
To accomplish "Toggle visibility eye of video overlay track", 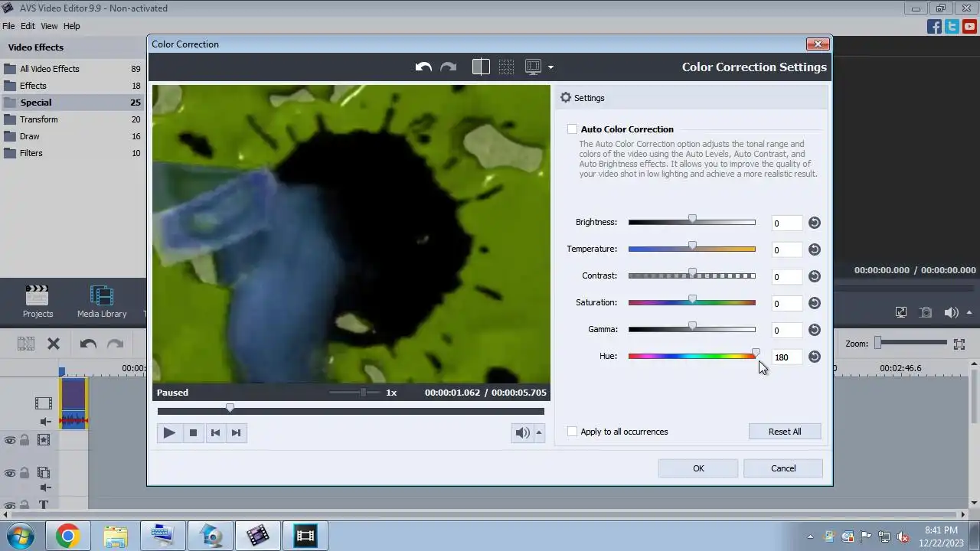I will 10,473.
